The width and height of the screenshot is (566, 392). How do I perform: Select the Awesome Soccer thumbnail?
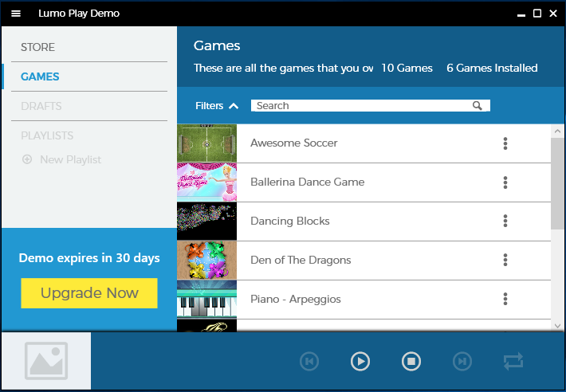[206, 143]
